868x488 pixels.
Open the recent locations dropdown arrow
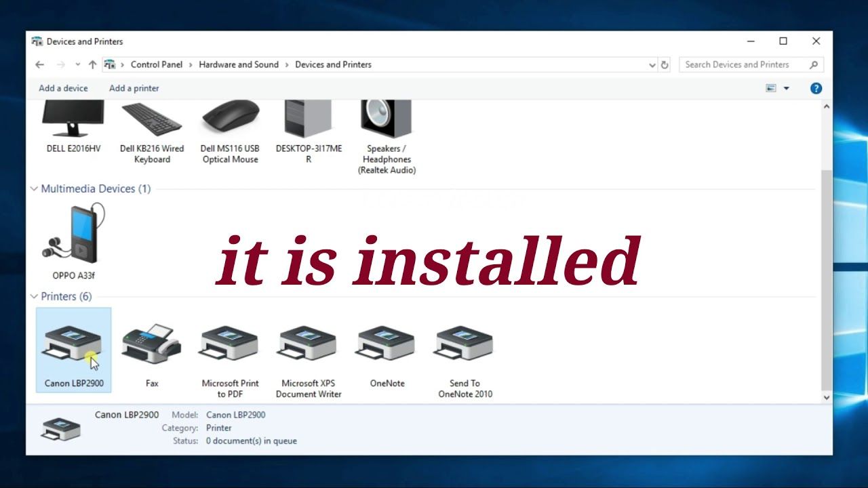77,65
